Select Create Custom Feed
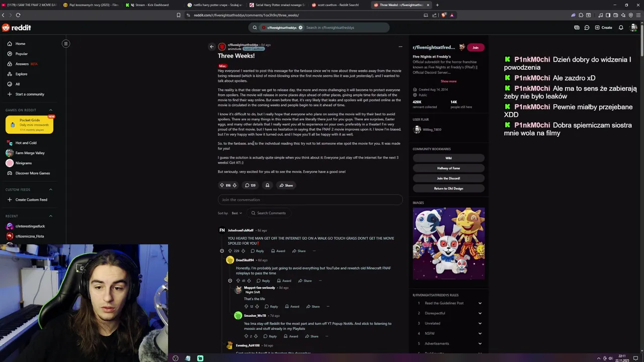Screen dimensions: 644x362 point(31,200)
